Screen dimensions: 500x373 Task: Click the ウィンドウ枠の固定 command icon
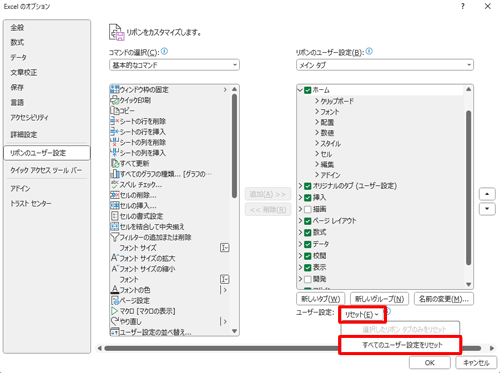point(115,89)
